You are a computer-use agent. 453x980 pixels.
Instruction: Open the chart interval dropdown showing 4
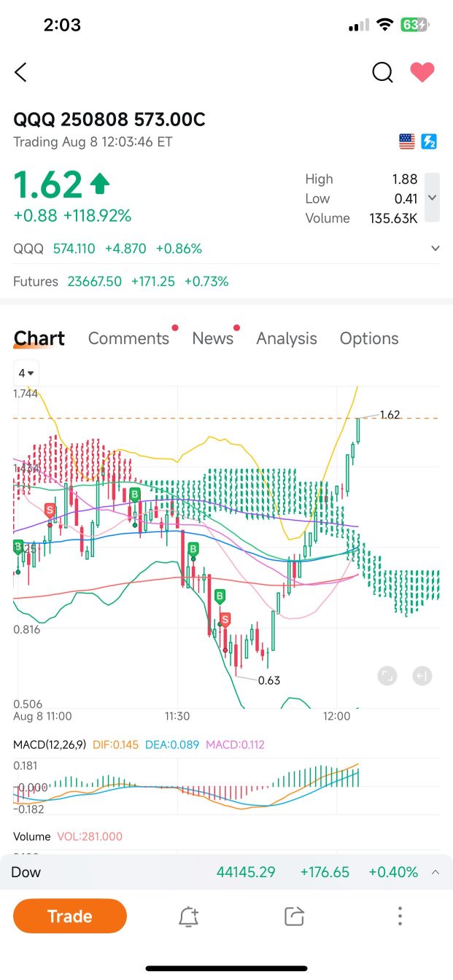[27, 373]
